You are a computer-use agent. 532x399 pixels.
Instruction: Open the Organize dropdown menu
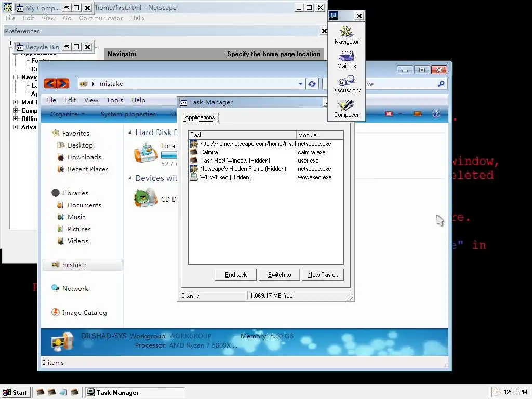pos(67,114)
